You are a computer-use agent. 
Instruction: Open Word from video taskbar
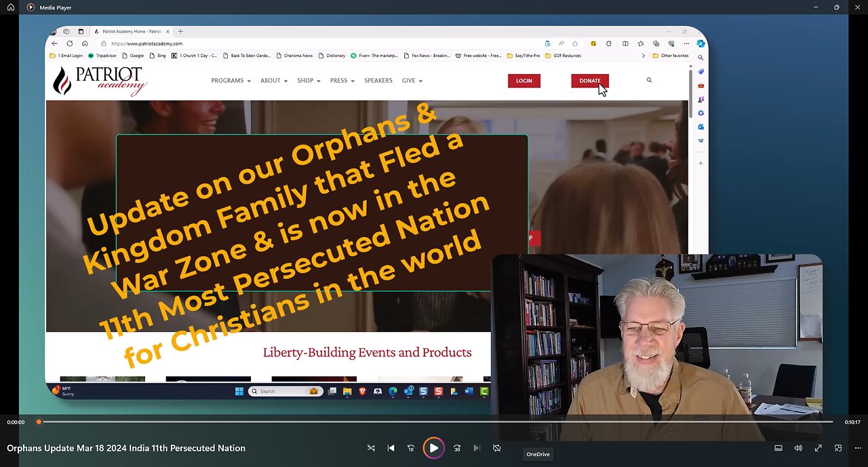click(469, 391)
